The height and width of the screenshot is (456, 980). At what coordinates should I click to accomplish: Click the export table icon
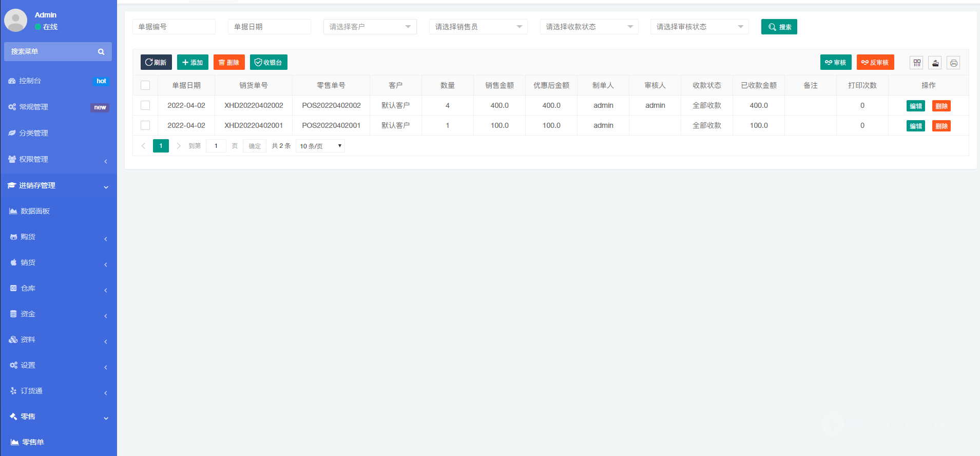(x=935, y=63)
